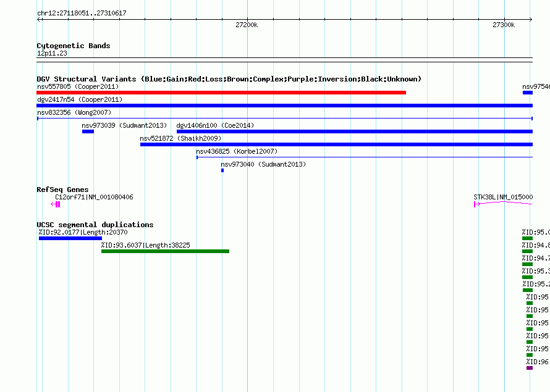The height and width of the screenshot is (392, 550).
Task: Click the 12p11.23 band label
Action: pos(52,53)
